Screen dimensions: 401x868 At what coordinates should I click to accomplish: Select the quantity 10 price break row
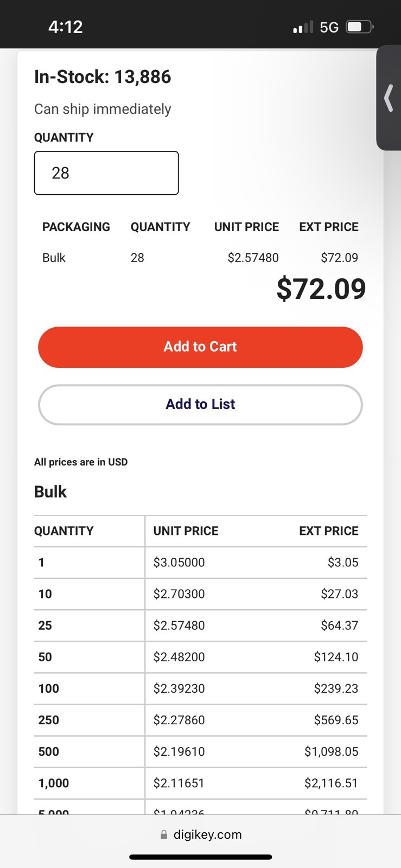(200, 594)
